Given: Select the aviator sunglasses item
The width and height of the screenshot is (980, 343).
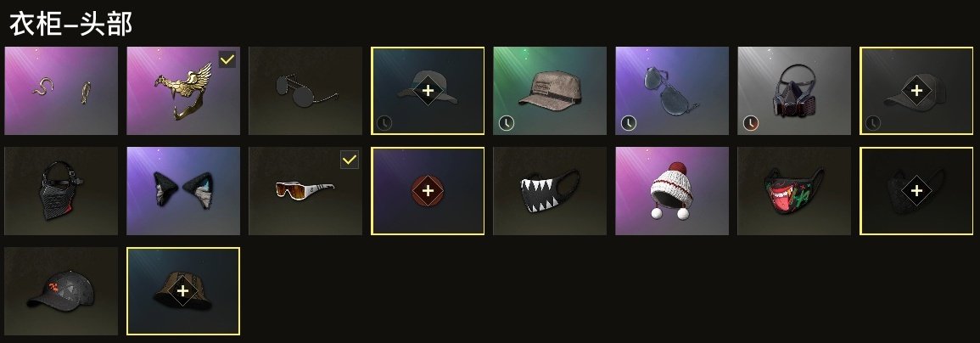Looking at the screenshot, I should tap(672, 91).
